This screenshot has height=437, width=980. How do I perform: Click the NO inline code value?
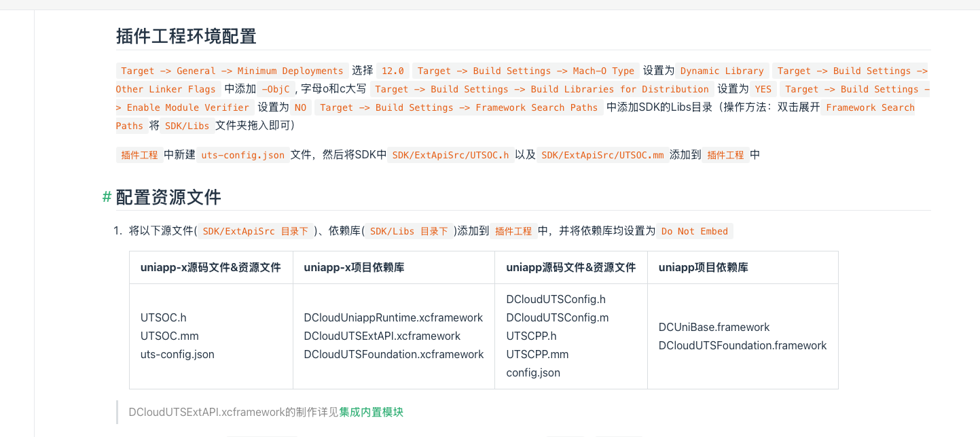point(300,107)
